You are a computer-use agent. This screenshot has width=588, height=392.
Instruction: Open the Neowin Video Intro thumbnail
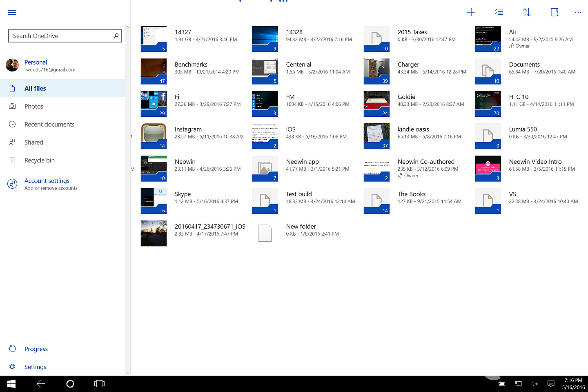point(488,169)
